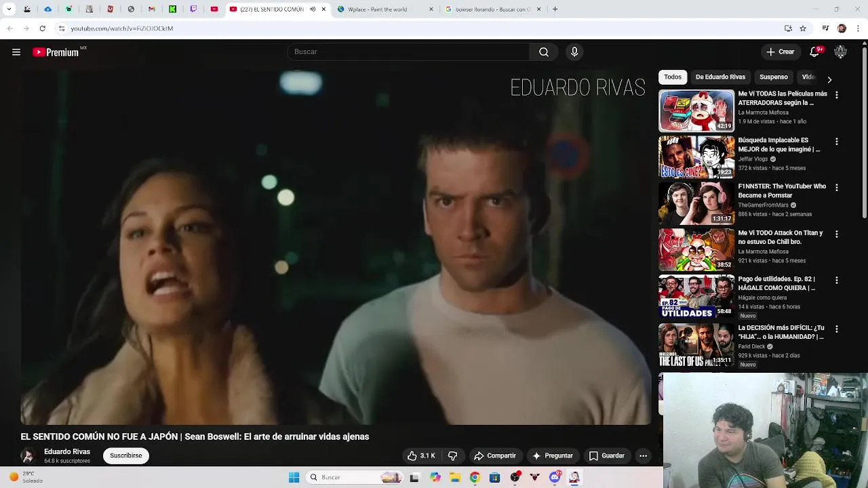Bookmark this page with star icon
Screen dimensions: 868x488
pyautogui.click(x=803, y=28)
